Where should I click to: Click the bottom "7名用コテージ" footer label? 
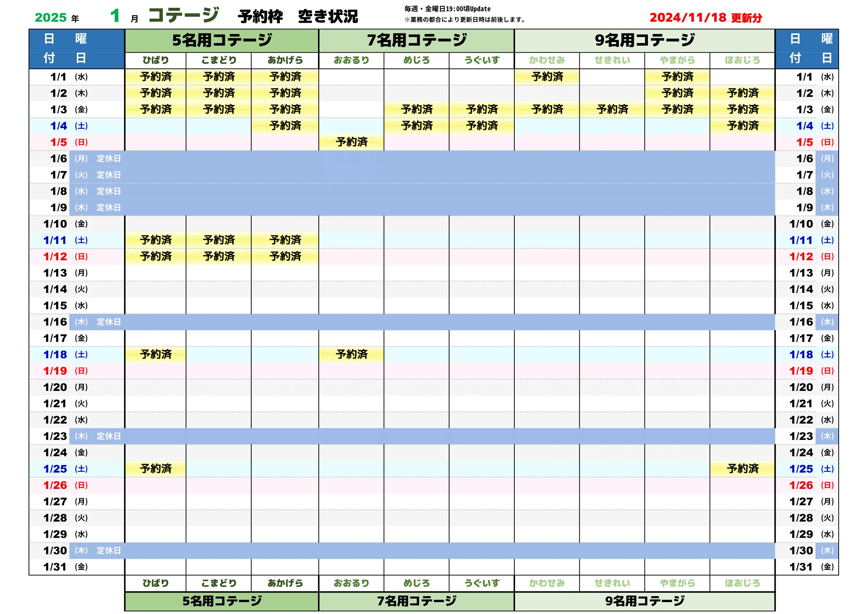[417, 601]
